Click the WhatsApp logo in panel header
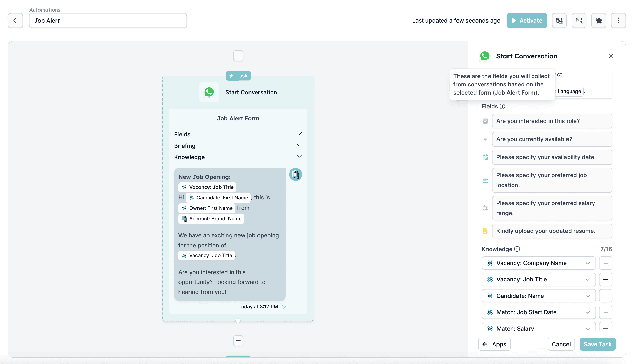The image size is (637, 364). pos(485,56)
